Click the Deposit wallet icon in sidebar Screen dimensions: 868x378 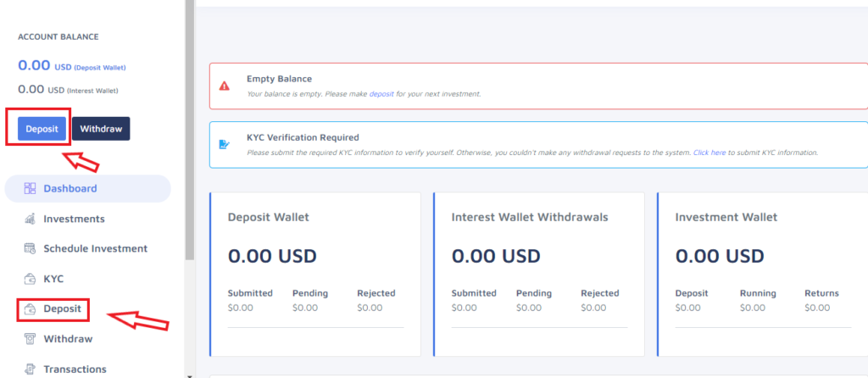coord(30,309)
